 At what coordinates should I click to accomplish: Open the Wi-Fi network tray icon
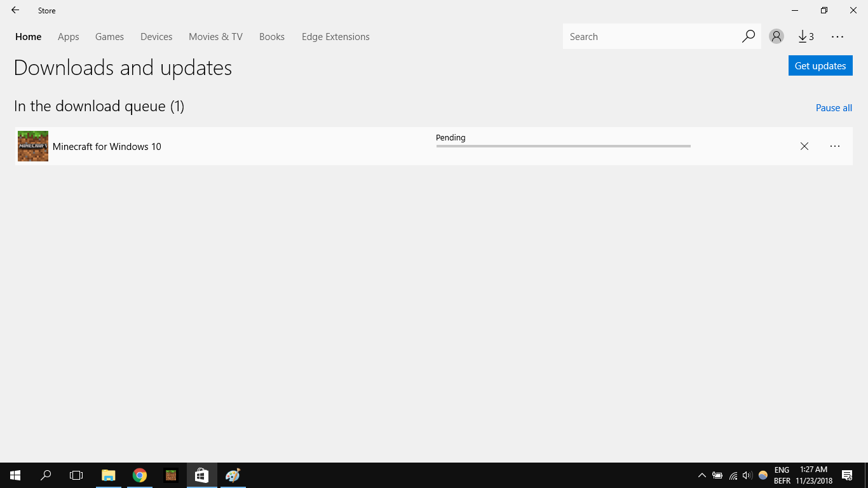pos(733,475)
